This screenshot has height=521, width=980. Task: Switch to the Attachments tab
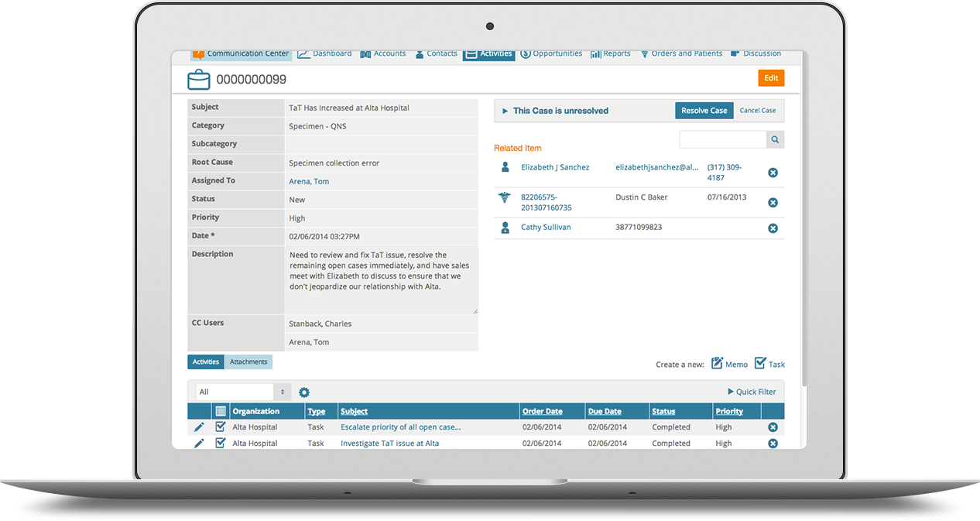pyautogui.click(x=248, y=362)
